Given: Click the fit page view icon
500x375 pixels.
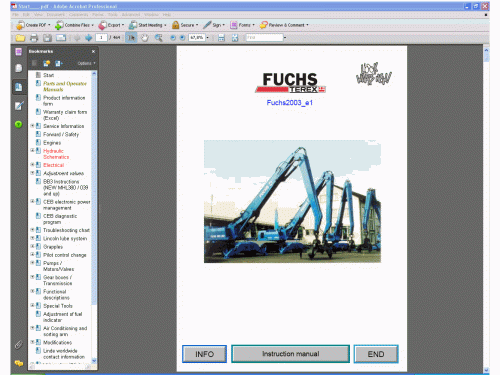Looking at the screenshot, I should [235, 38].
